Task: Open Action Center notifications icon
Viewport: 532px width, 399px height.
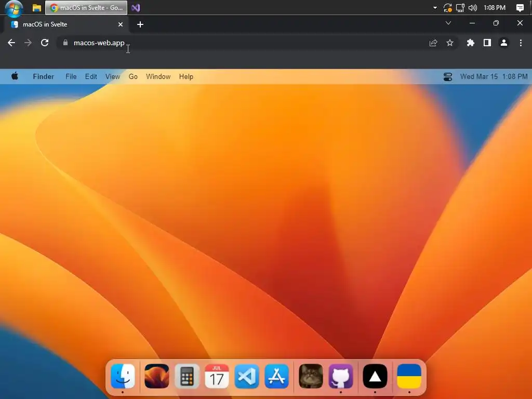Action: pos(520,8)
